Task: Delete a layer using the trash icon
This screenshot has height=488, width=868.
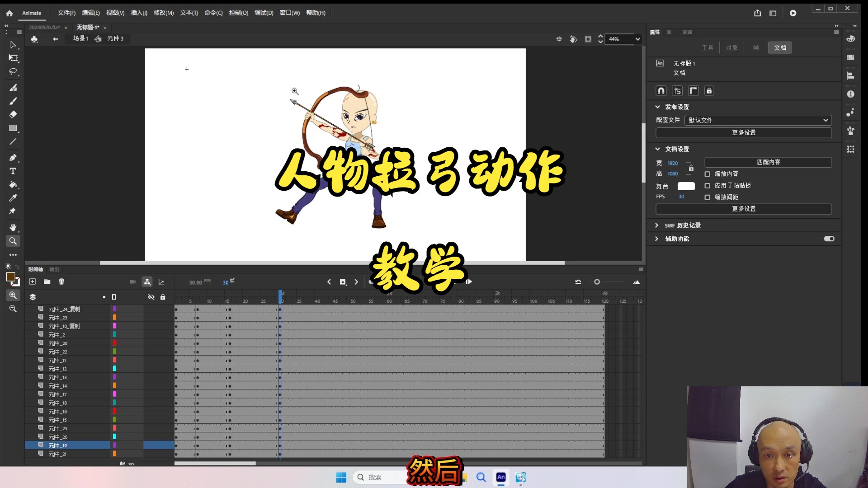Action: (x=62, y=282)
